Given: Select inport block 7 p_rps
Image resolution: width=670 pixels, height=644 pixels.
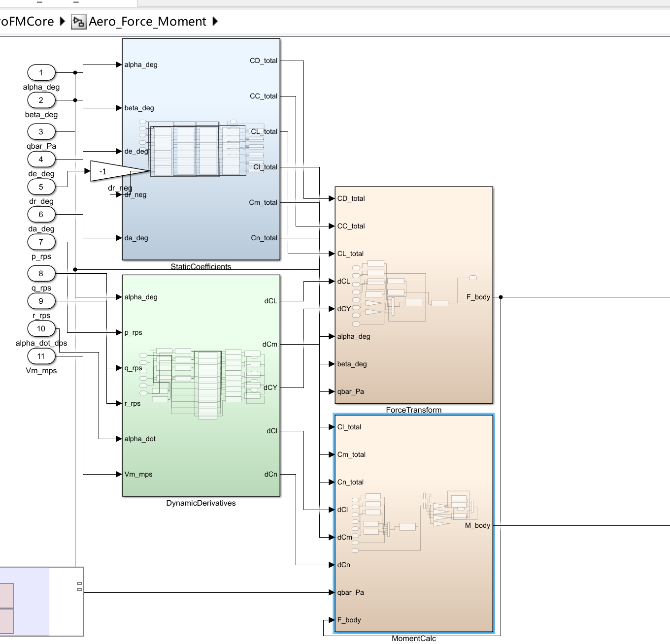Looking at the screenshot, I should click(41, 242).
